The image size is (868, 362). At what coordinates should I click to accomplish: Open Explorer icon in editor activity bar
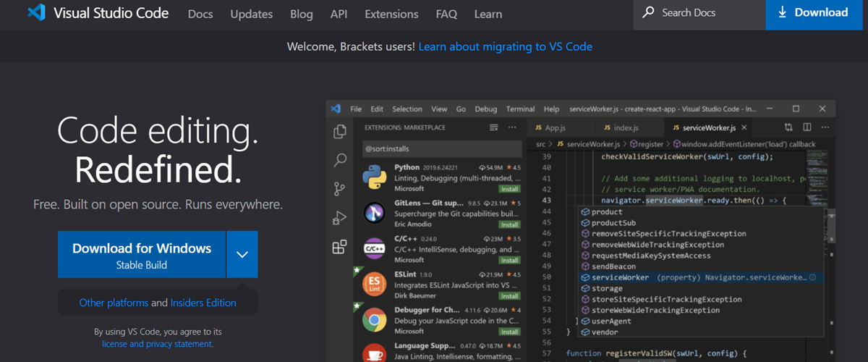click(339, 132)
